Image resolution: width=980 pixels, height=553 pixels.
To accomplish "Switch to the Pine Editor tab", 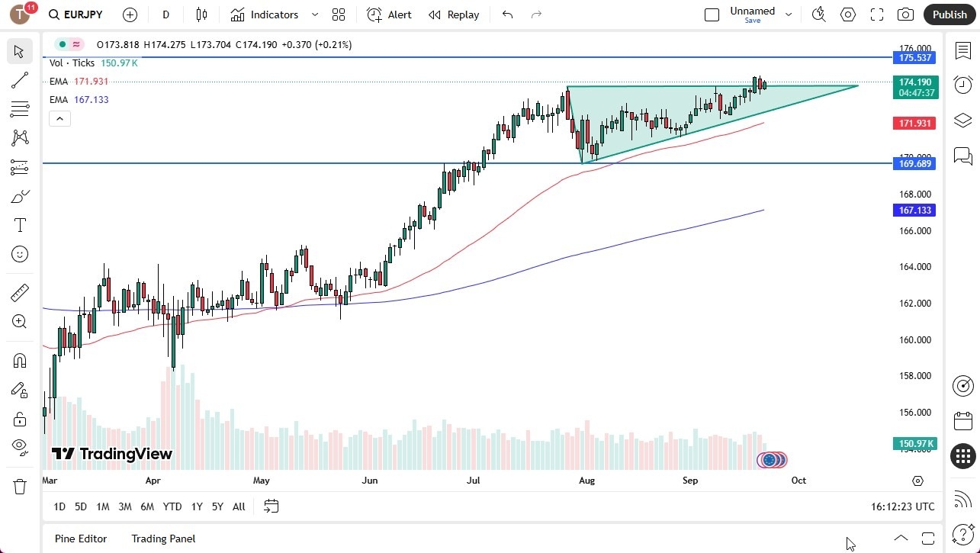I will [x=80, y=539].
